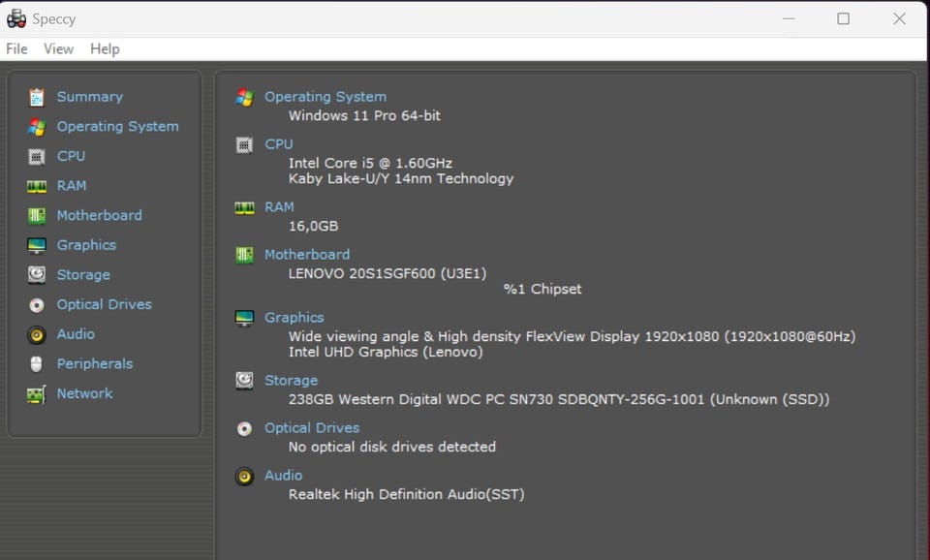Open Graphics section in sidebar
Image resolution: width=930 pixels, height=560 pixels.
pos(86,245)
